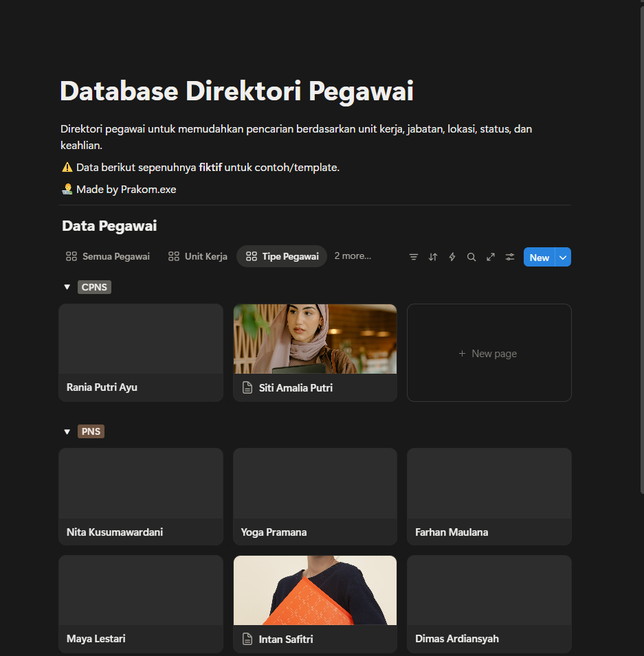Click page icon beside Siti Amalia Putri
Screen dimensions: 644x656
point(247,388)
